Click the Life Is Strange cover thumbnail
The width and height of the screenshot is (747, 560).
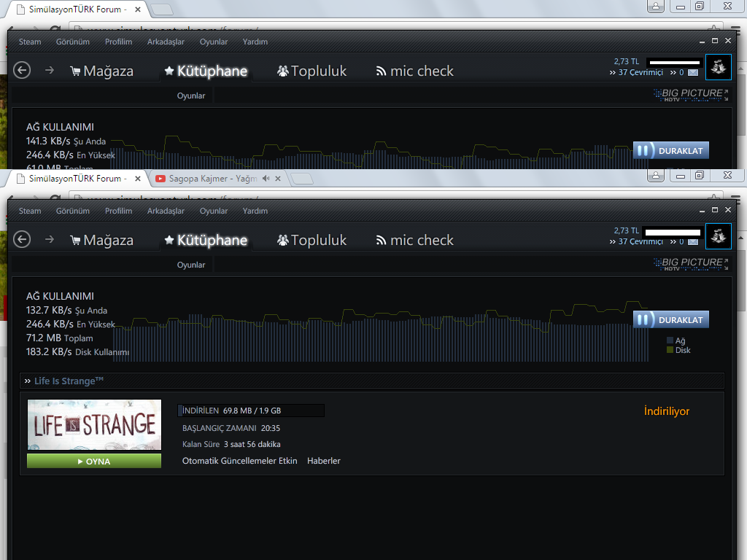point(94,425)
